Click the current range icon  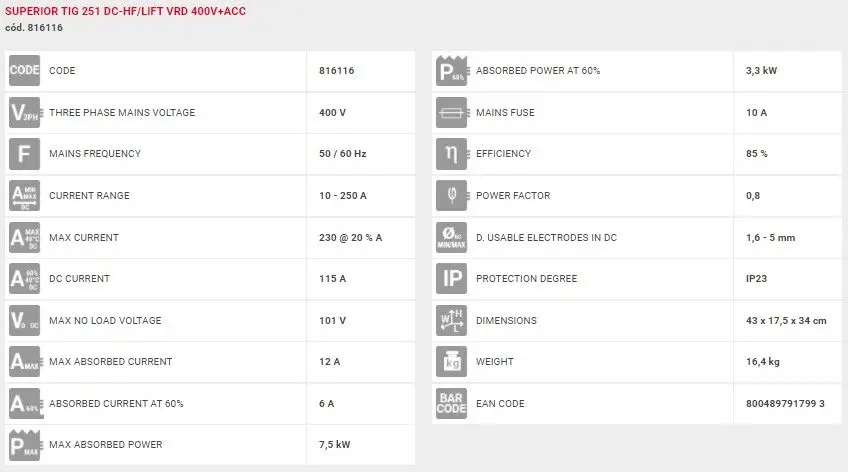click(24, 196)
